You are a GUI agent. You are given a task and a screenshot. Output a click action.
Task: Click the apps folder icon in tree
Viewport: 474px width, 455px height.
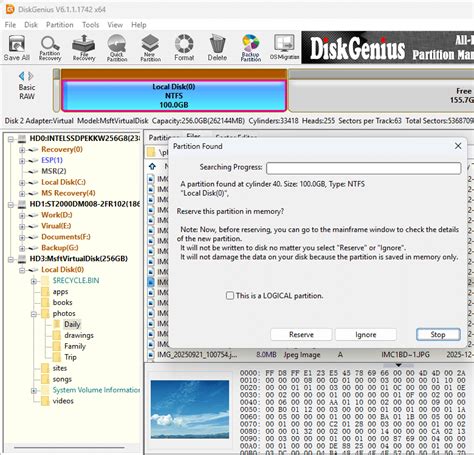(x=45, y=292)
